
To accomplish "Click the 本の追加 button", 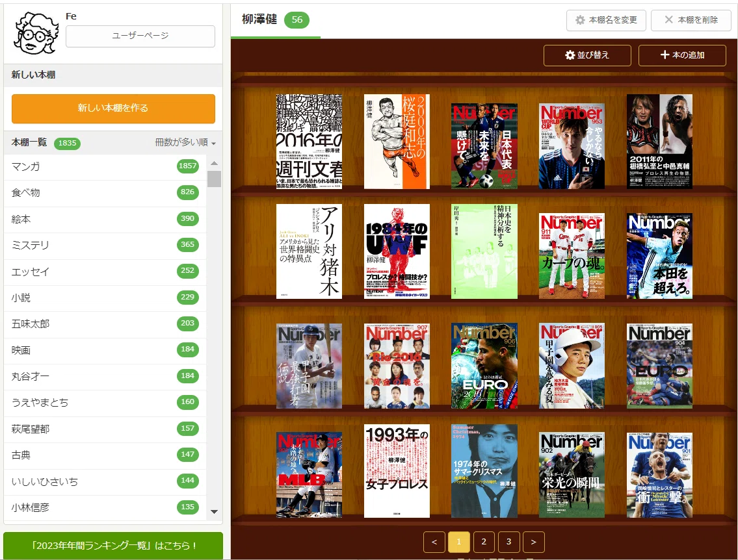I will coord(682,55).
